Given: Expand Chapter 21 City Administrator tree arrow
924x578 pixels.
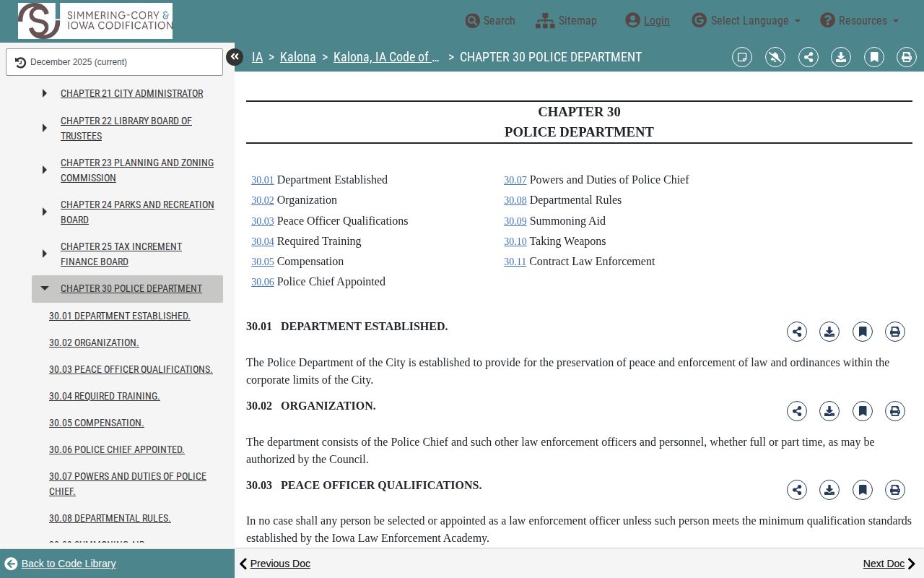Looking at the screenshot, I should (45, 93).
